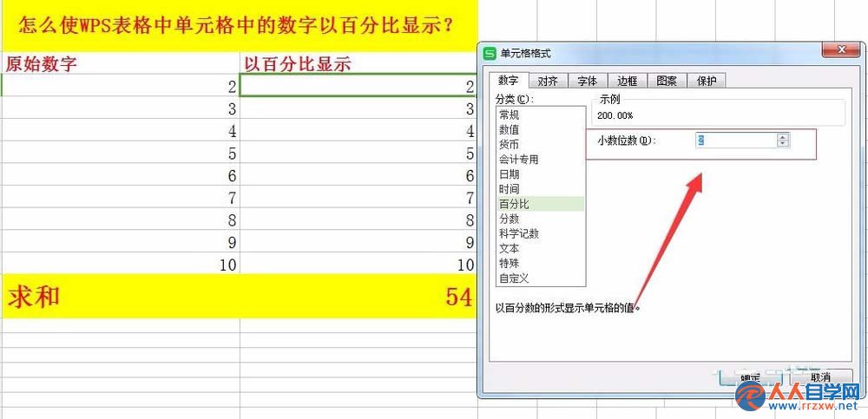
Task: Select the sum cell showing 54
Action: [358, 297]
